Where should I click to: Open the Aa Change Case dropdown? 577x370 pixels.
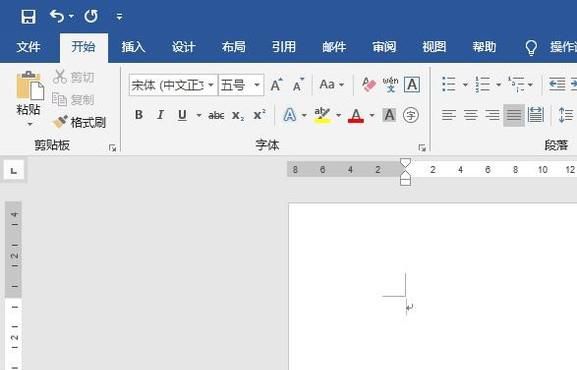(332, 85)
